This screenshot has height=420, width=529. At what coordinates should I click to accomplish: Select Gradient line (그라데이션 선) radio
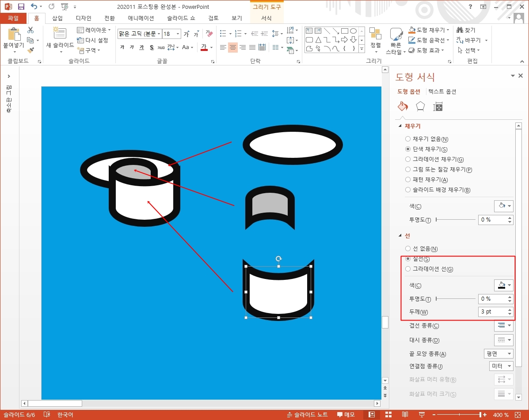pos(408,269)
